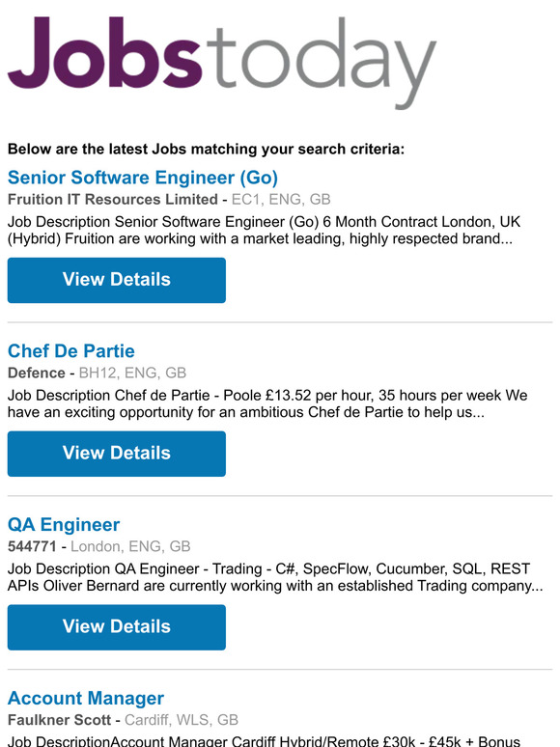Open the QA Engineer job title link
Image resolution: width=560 pixels, height=747 pixels.
point(64,524)
